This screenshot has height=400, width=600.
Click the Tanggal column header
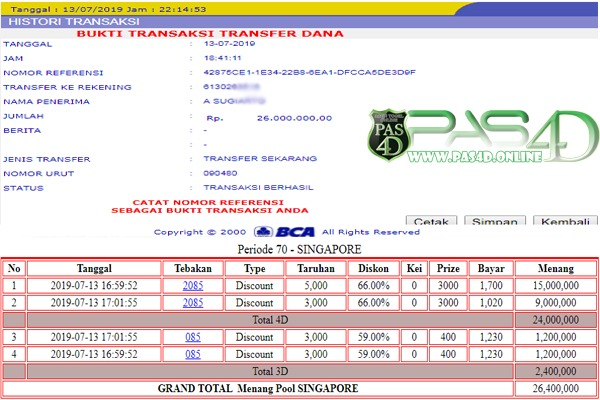click(94, 268)
